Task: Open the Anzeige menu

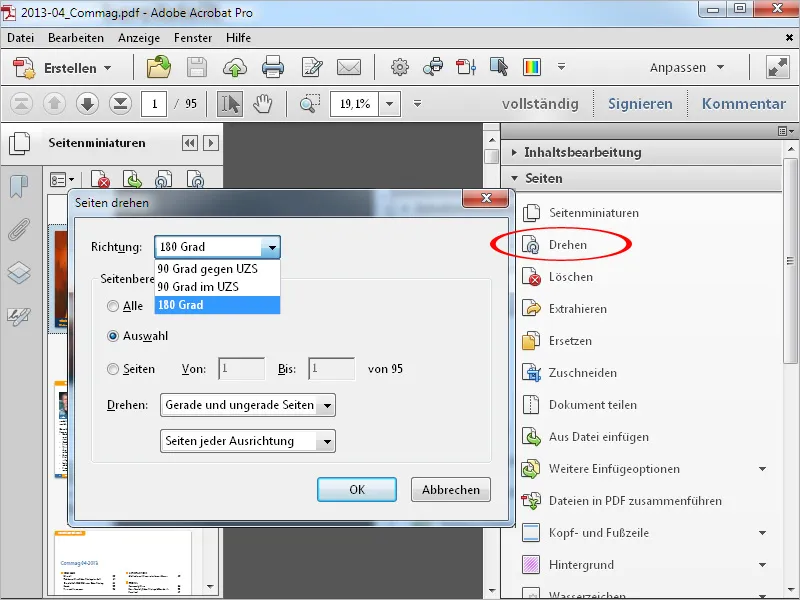Action: coord(139,38)
